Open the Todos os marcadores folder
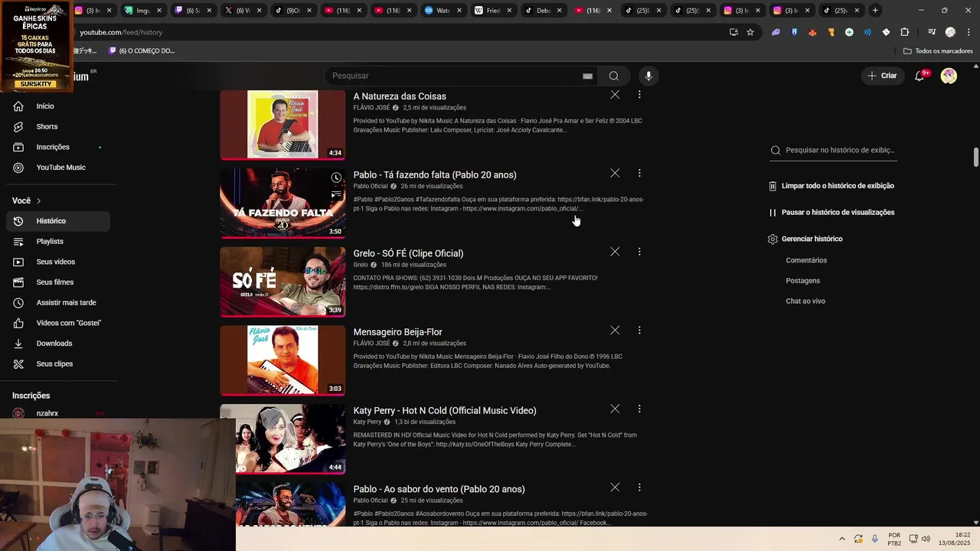The width and height of the screenshot is (980, 551). point(938,51)
